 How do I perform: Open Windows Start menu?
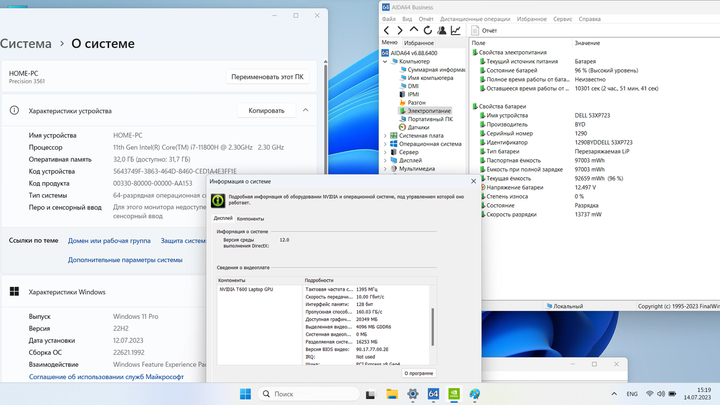click(245, 394)
